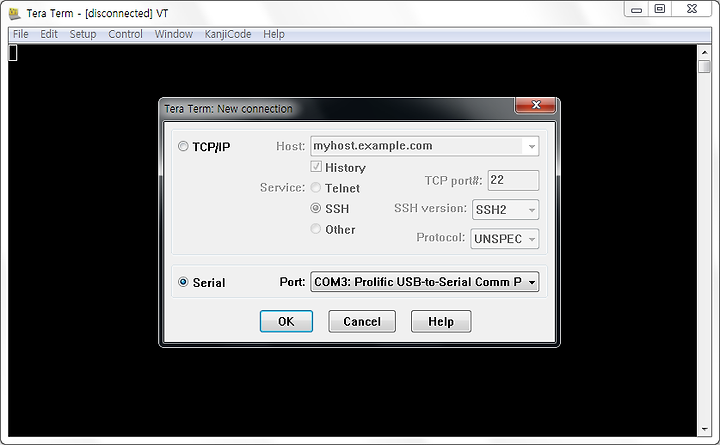Image resolution: width=720 pixels, height=445 pixels.
Task: Select the Serial radio button
Action: click(183, 282)
